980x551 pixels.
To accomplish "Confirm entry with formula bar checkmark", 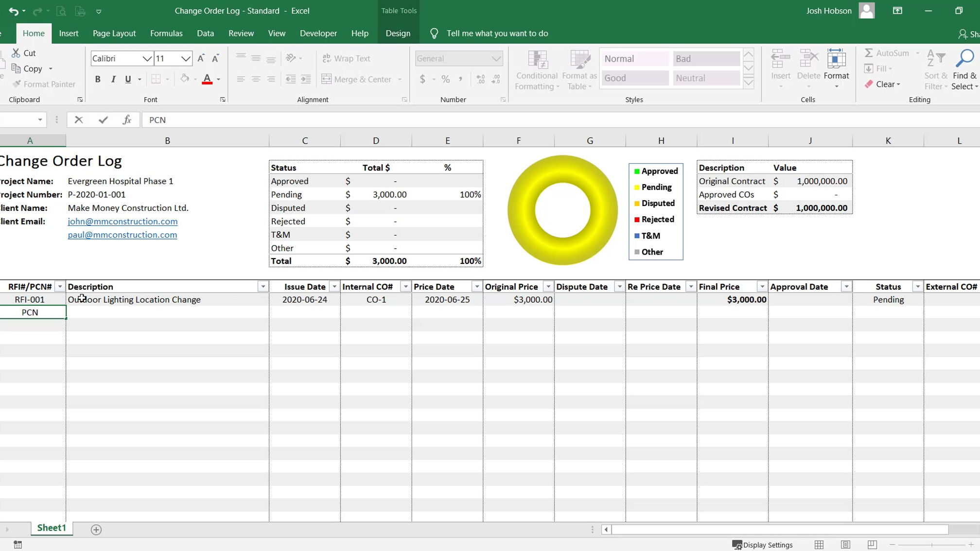I will pyautogui.click(x=103, y=120).
